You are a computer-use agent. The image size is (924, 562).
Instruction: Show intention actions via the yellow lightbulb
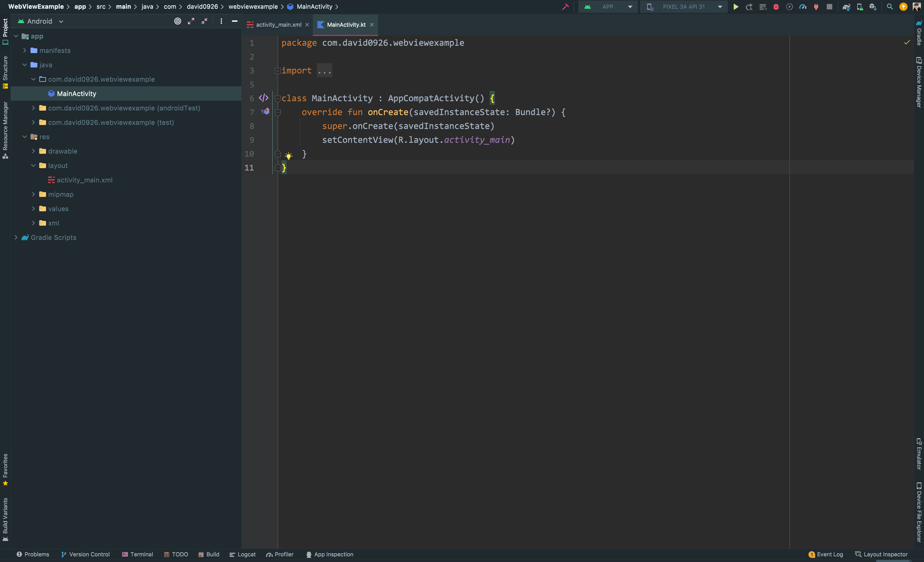288,156
